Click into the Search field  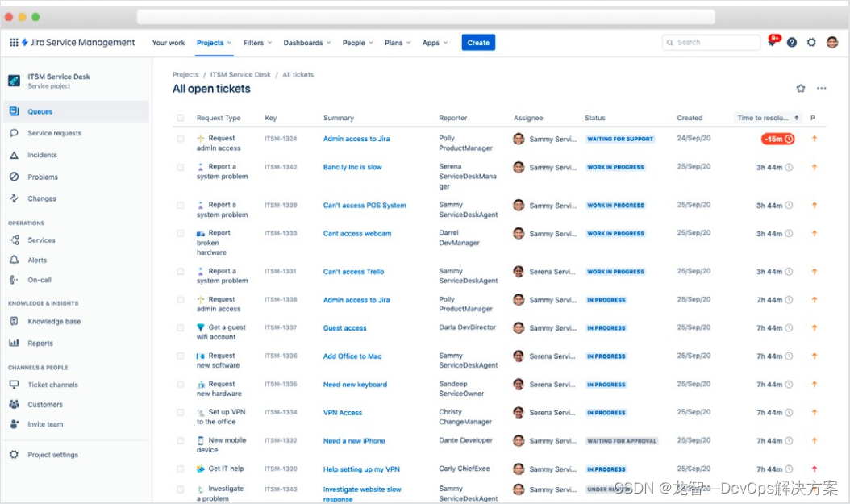click(x=711, y=42)
